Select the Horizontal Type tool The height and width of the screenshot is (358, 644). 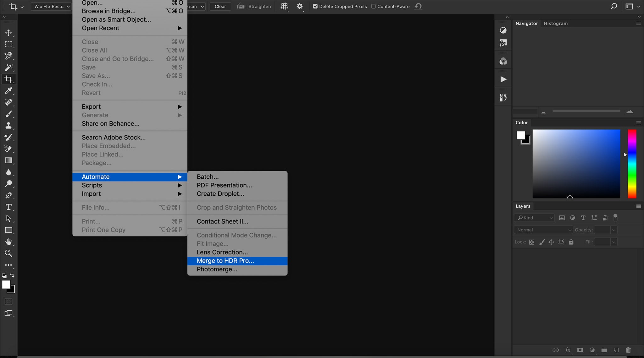tap(8, 207)
